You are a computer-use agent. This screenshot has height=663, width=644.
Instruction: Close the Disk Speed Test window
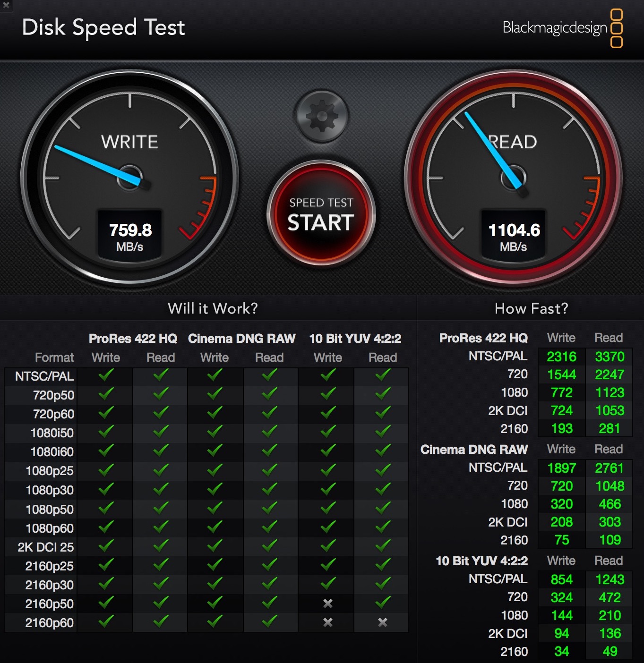(x=6, y=5)
